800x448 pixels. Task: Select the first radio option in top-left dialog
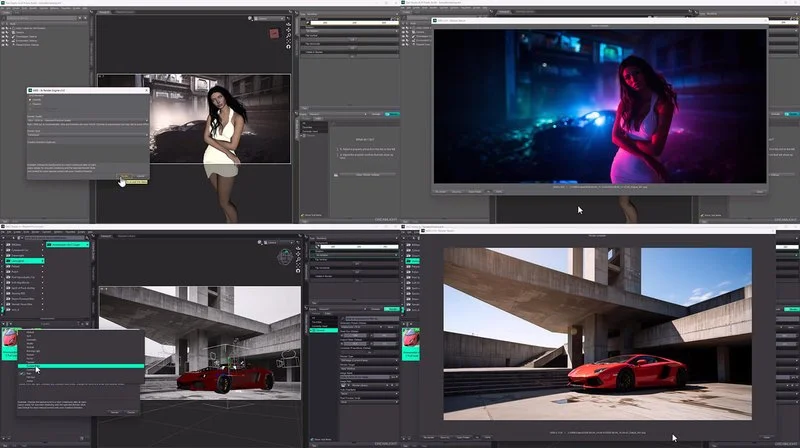click(30, 99)
